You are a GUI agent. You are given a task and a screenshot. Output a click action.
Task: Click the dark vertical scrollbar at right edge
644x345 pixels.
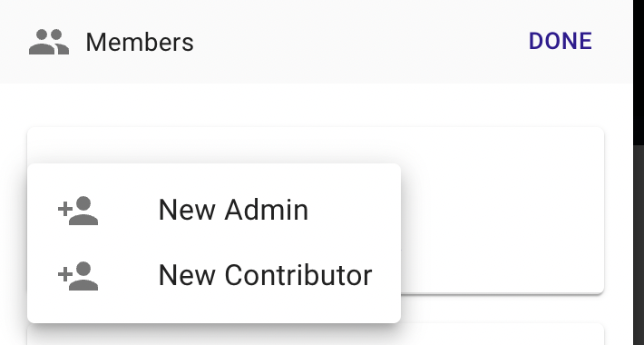tap(639, 242)
